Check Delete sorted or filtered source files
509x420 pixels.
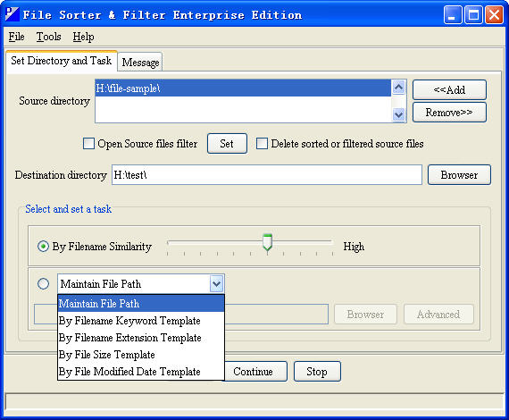(x=262, y=143)
